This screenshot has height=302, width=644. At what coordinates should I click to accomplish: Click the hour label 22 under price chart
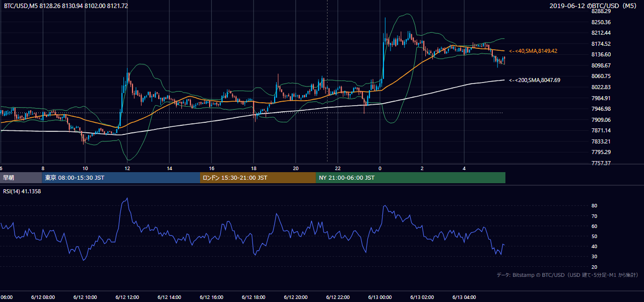tap(338, 168)
